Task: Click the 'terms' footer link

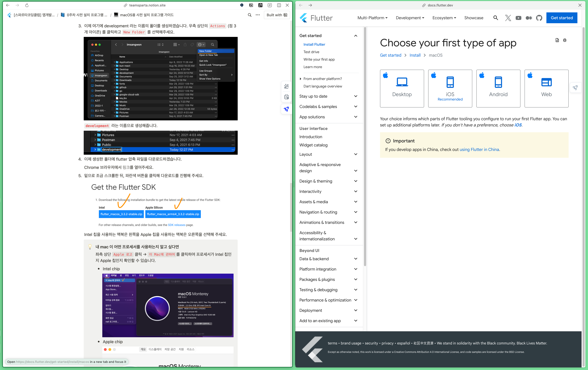Action: click(x=332, y=343)
